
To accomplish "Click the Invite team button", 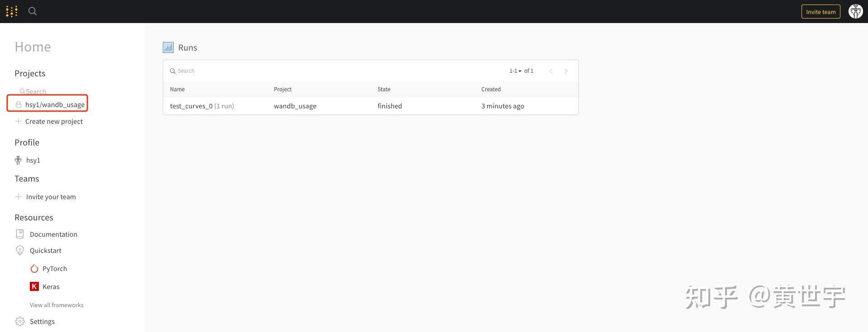I will [x=821, y=12].
